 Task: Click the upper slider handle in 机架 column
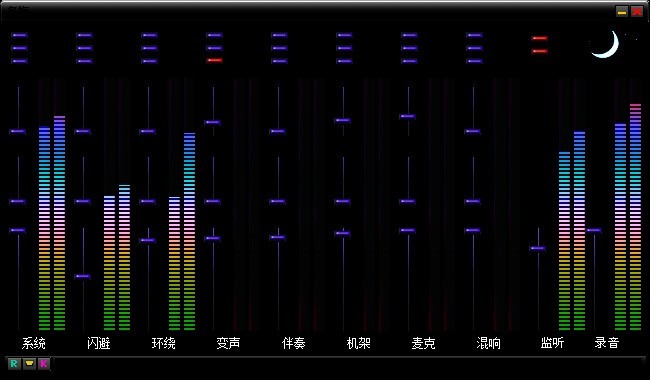(342, 120)
